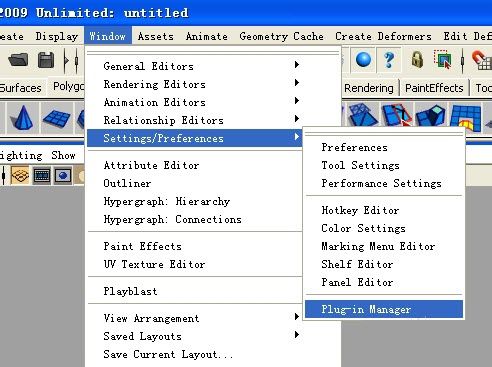This screenshot has width=492, height=367.
Task: Collapse the toolbar section handle beside magnet icon
Action: (x=462, y=61)
